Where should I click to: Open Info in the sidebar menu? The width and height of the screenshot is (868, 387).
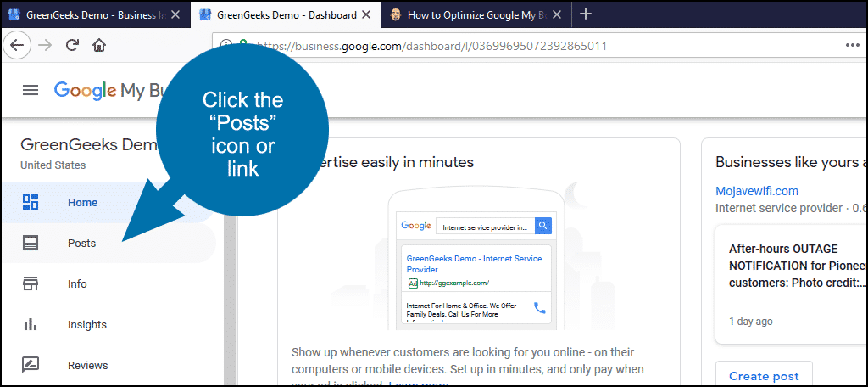(108, 283)
